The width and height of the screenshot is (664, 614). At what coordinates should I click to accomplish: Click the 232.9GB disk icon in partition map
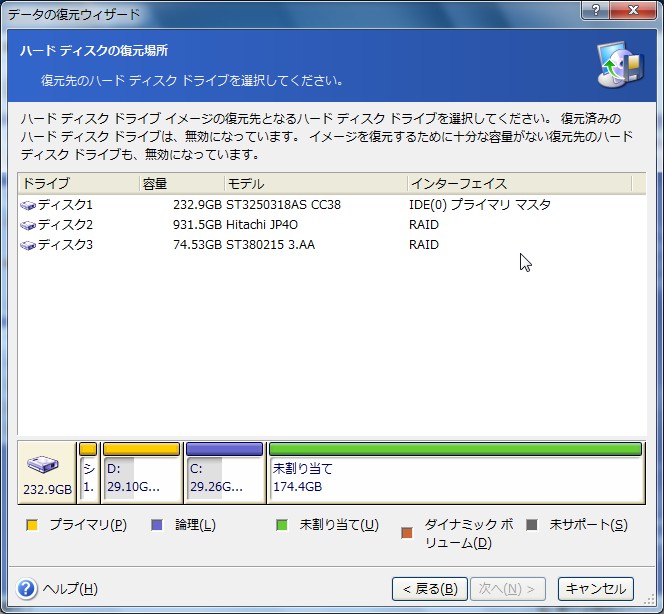[43, 465]
